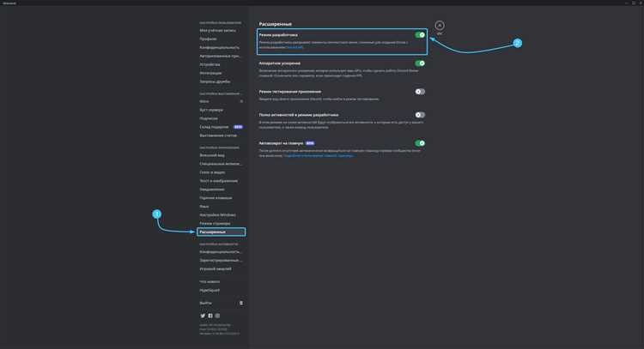Click the BETA badge next to Склад подарков
Screen dimensions: 644x349
238,127
